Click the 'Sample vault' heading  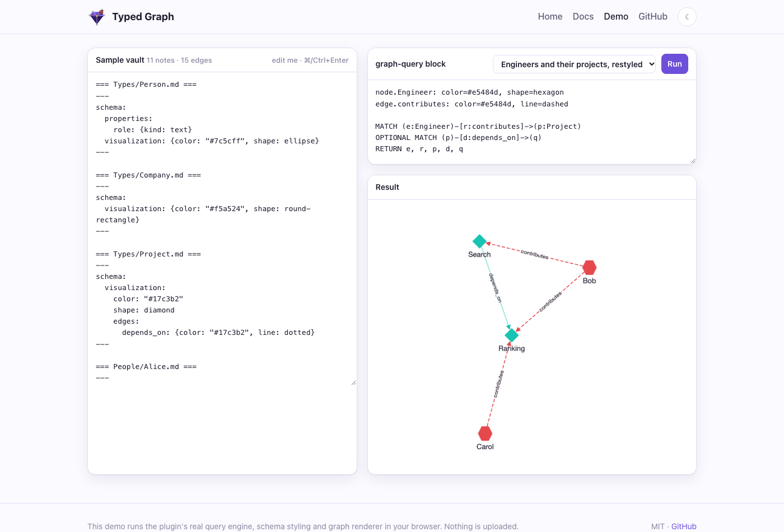(x=120, y=60)
